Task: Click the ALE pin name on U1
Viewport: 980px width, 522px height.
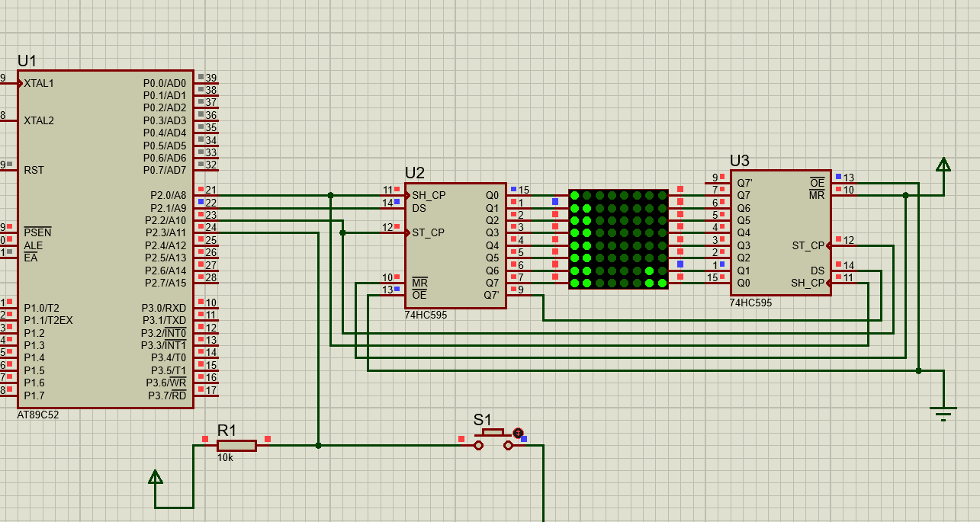Action: pyautogui.click(x=34, y=245)
